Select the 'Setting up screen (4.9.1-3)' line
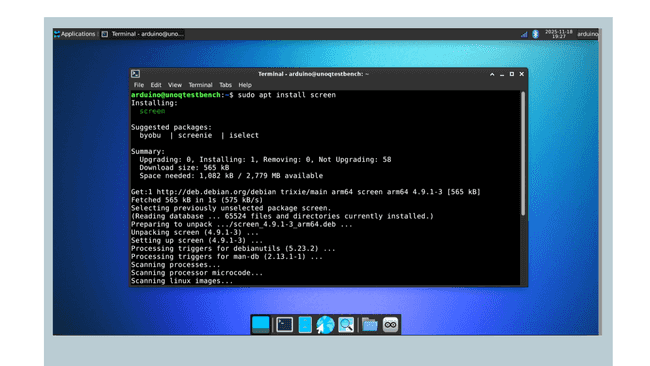The height and width of the screenshot is (366, 650). click(196, 240)
